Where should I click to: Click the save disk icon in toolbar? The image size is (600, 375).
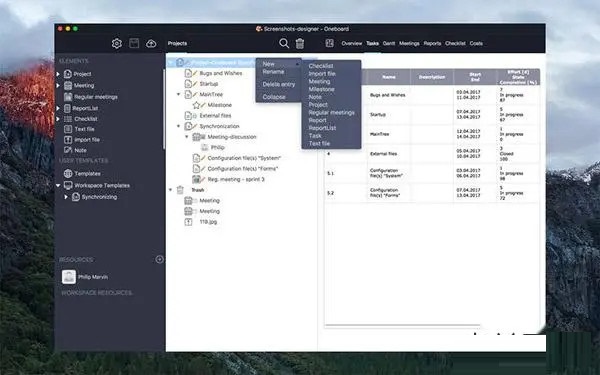pyautogui.click(x=134, y=43)
